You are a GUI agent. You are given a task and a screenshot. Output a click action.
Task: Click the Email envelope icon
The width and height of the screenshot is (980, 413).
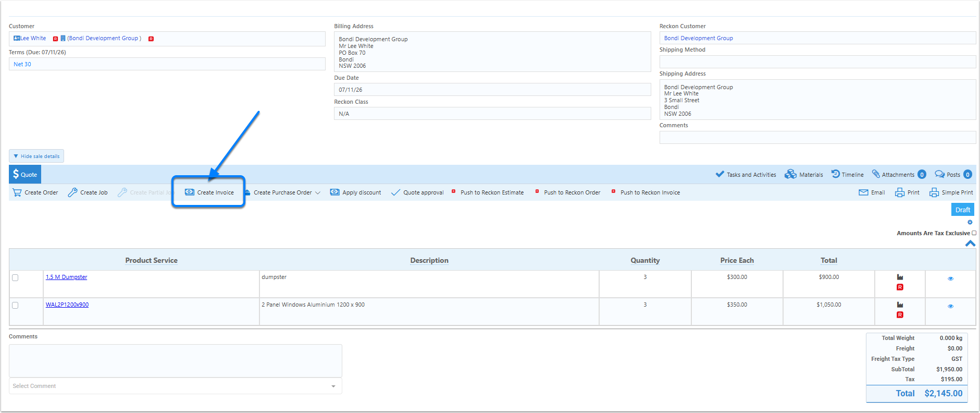(863, 192)
